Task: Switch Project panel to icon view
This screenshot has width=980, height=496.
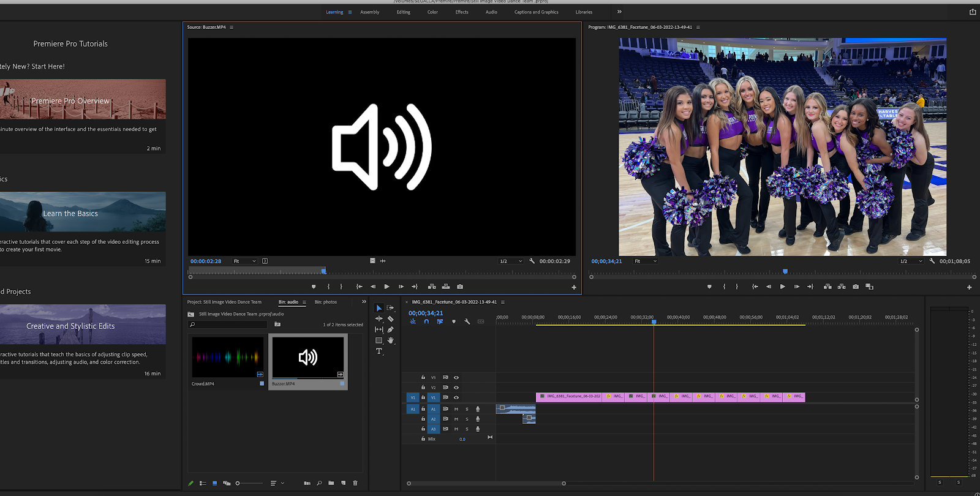Action: tap(214, 483)
